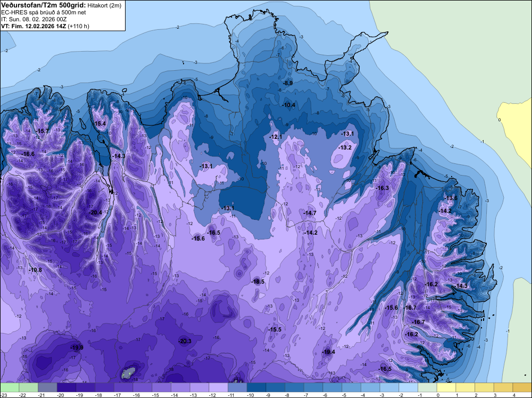Click the 'IT: Sun. 08. 02. 2026 00Z' line
Screen dimensions: 532x398
click(x=34, y=19)
